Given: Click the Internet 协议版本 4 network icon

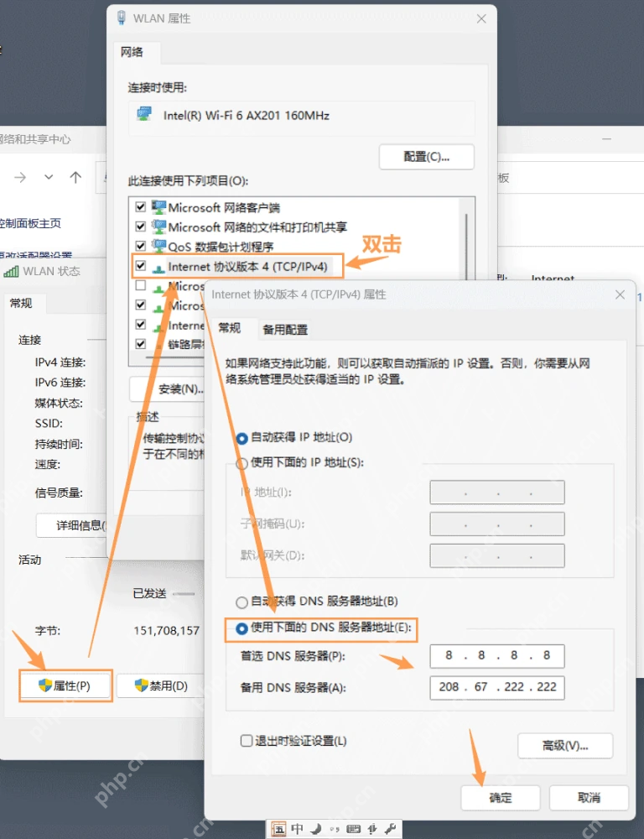Looking at the screenshot, I should (x=158, y=268).
